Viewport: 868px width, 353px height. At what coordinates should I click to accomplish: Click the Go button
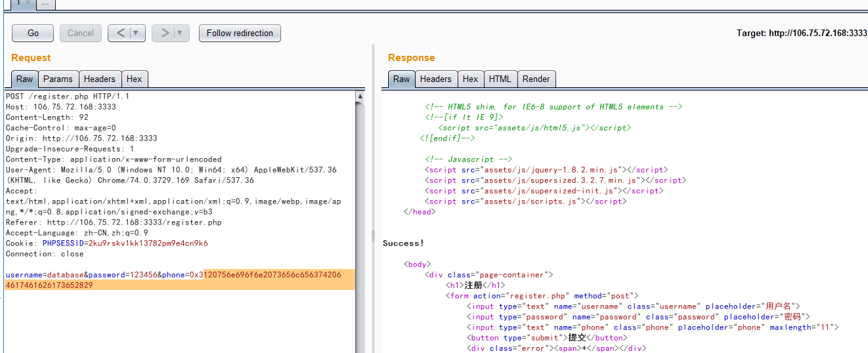pyautogui.click(x=33, y=33)
